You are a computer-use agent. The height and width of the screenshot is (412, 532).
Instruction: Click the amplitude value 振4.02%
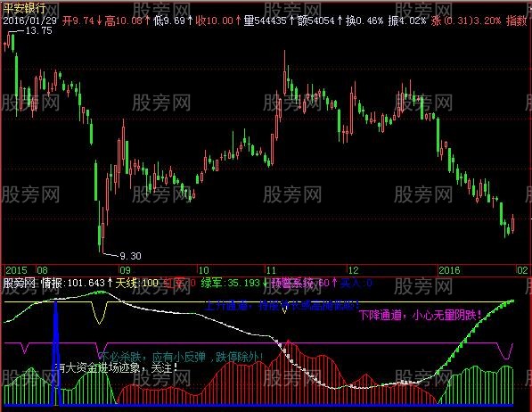407,21
